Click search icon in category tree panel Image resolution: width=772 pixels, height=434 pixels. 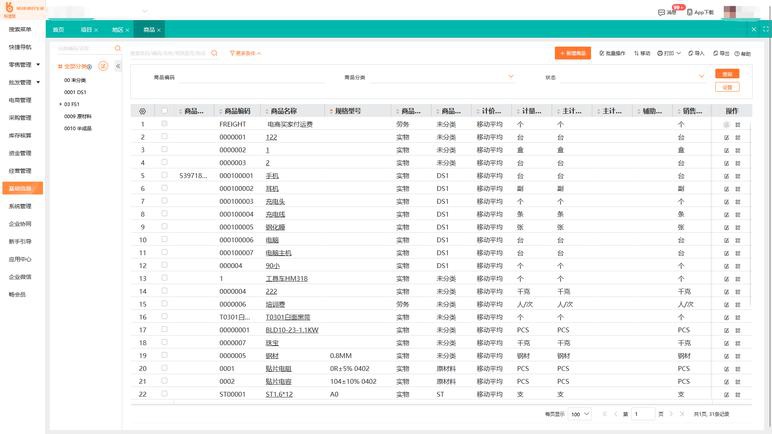click(x=118, y=48)
